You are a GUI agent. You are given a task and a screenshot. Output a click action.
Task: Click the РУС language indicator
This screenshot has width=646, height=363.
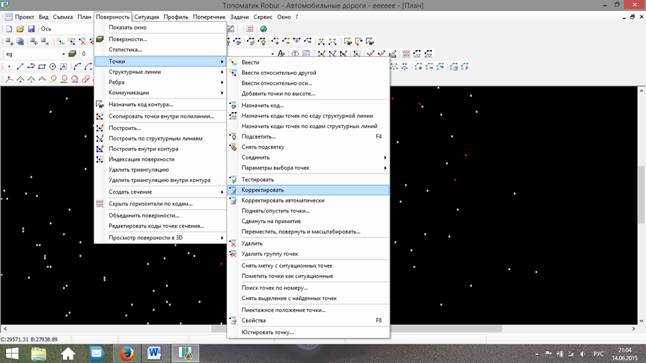pos(598,354)
